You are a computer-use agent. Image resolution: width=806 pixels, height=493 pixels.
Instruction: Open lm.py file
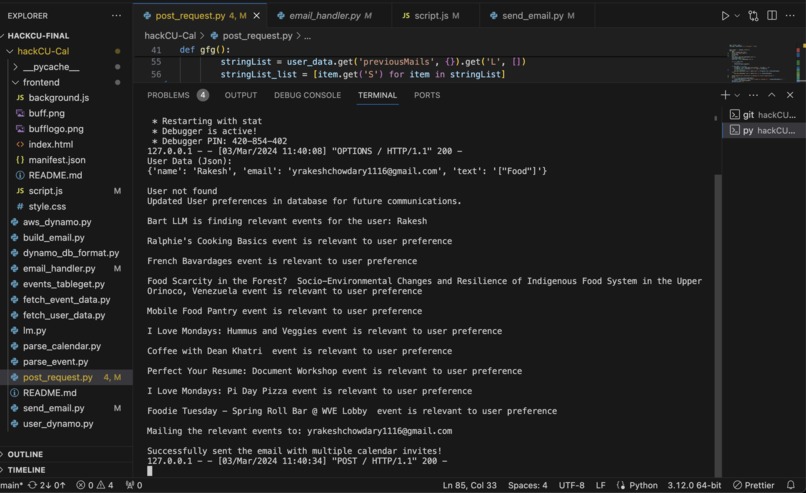(x=34, y=331)
